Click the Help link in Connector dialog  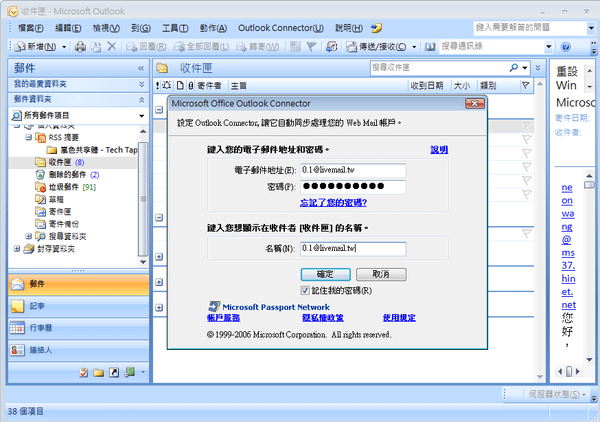tap(439, 150)
